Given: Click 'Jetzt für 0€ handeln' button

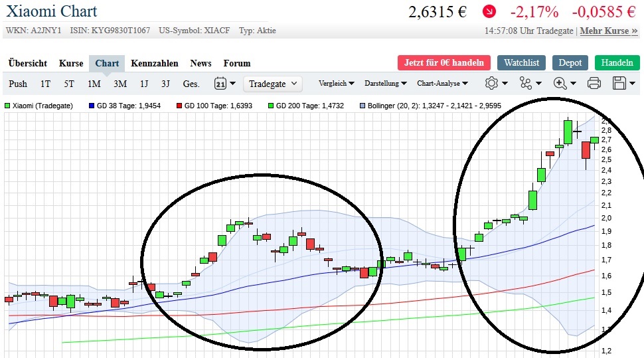Looking at the screenshot, I should 444,63.
